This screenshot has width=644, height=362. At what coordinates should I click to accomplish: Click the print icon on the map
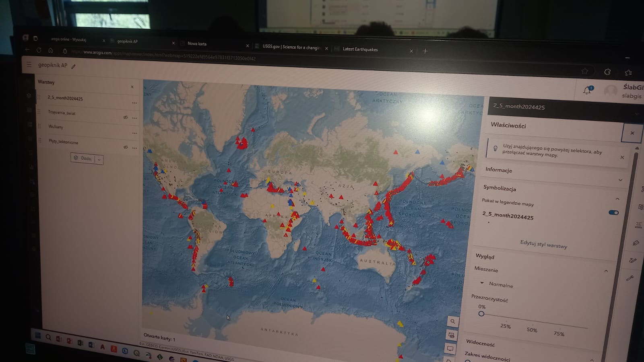tap(451, 335)
